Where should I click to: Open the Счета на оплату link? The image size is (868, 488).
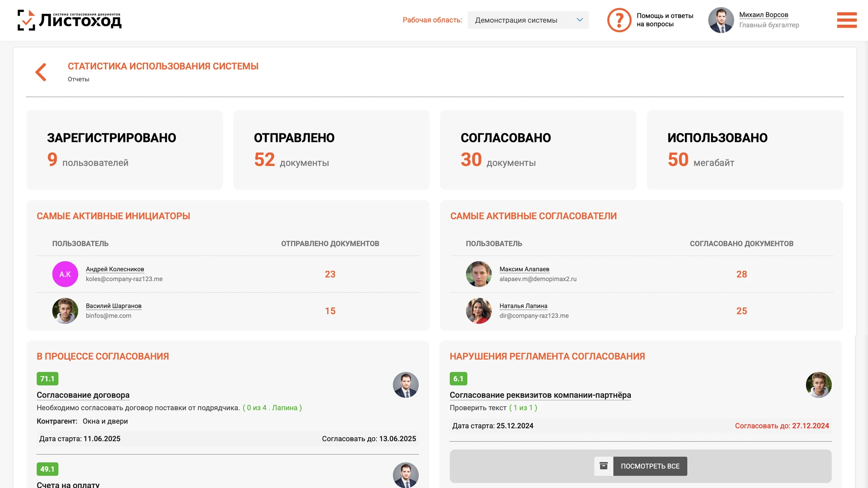pyautogui.click(x=68, y=484)
